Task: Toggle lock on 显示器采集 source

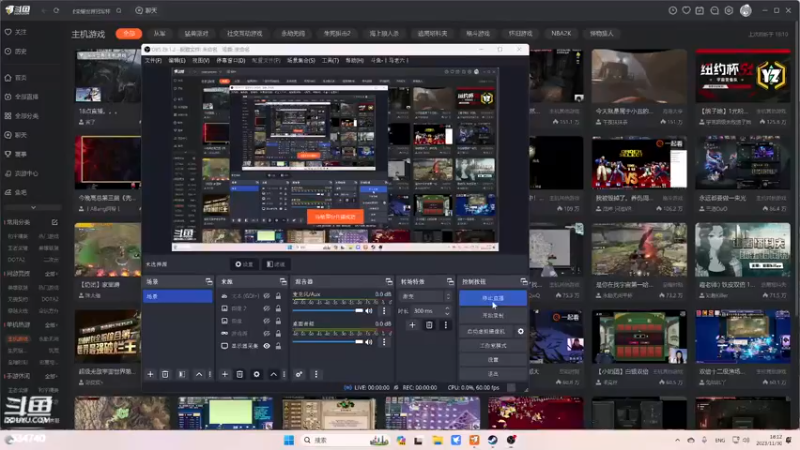Action: pos(278,345)
